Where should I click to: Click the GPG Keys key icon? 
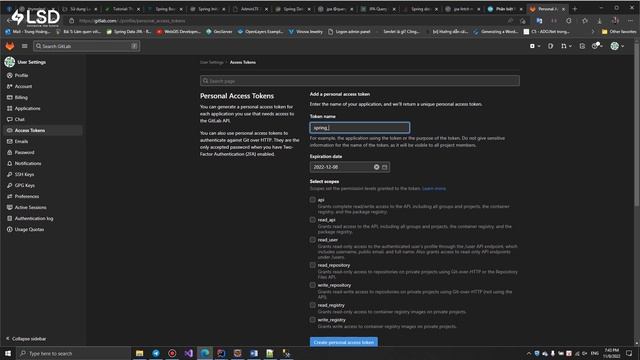[9, 186]
